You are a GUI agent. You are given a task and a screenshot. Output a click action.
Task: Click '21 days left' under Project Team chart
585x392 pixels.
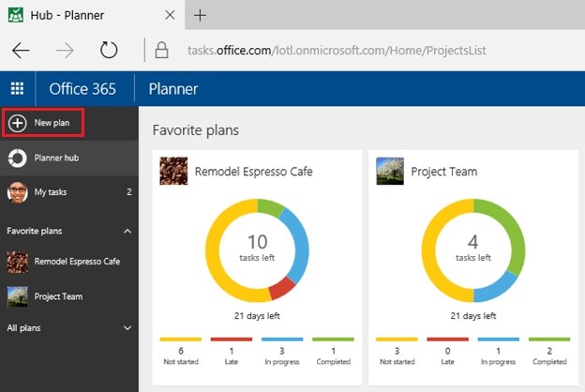(x=473, y=316)
